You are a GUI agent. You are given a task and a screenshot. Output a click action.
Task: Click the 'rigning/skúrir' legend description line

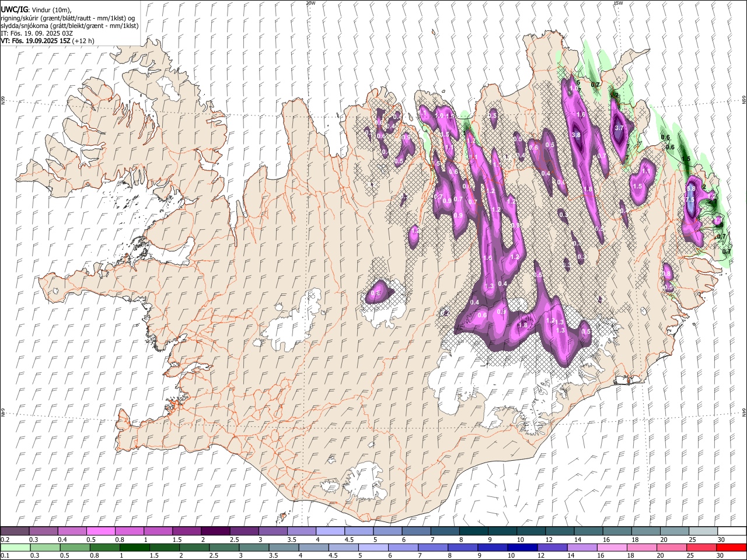tap(67, 18)
